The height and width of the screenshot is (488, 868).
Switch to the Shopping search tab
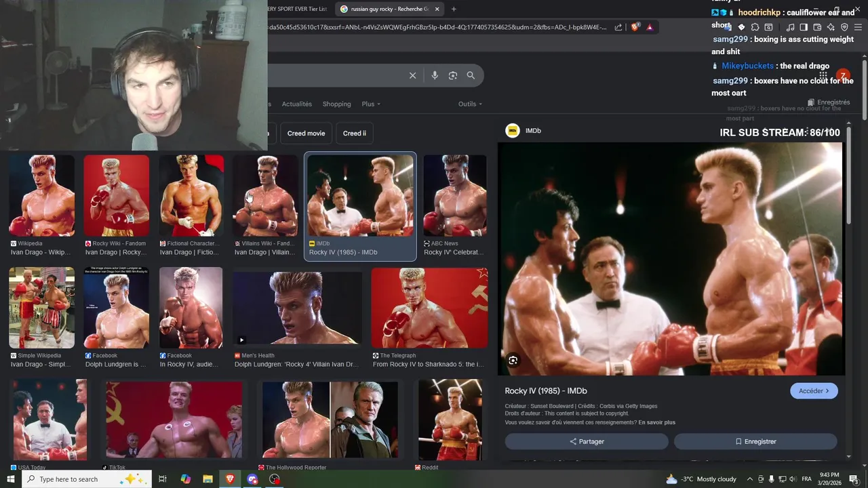click(x=336, y=104)
